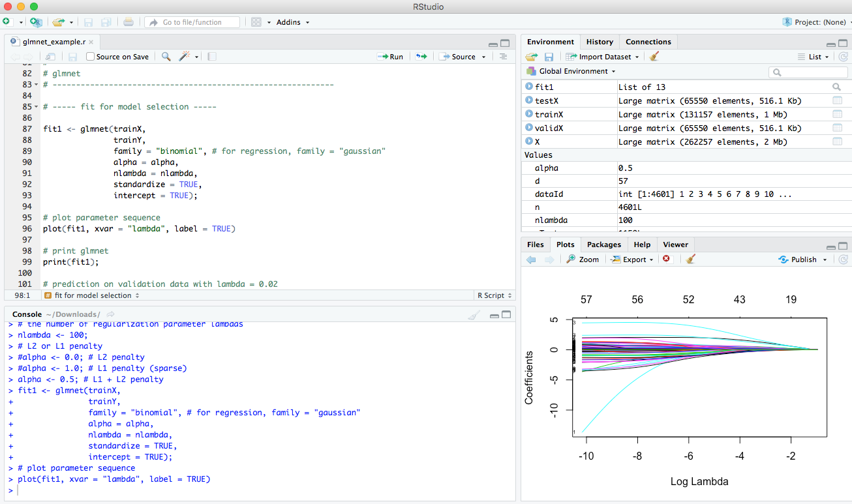Expand the Addins menu

293,22
